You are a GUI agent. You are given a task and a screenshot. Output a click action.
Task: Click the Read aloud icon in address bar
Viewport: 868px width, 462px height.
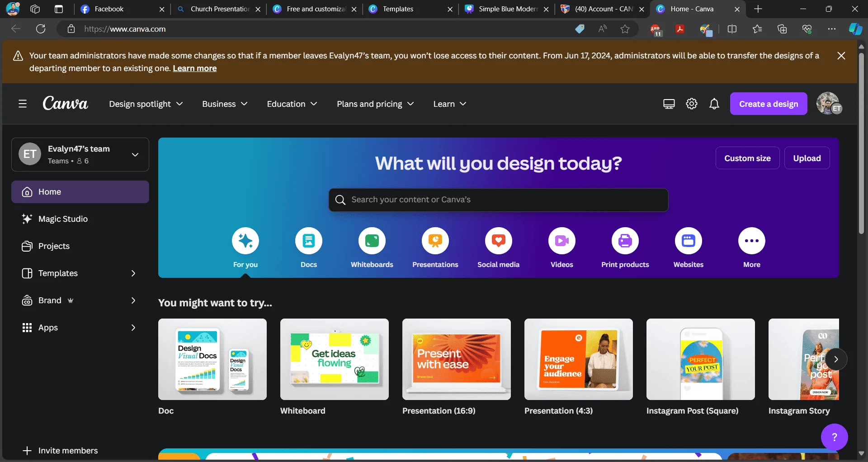click(602, 29)
